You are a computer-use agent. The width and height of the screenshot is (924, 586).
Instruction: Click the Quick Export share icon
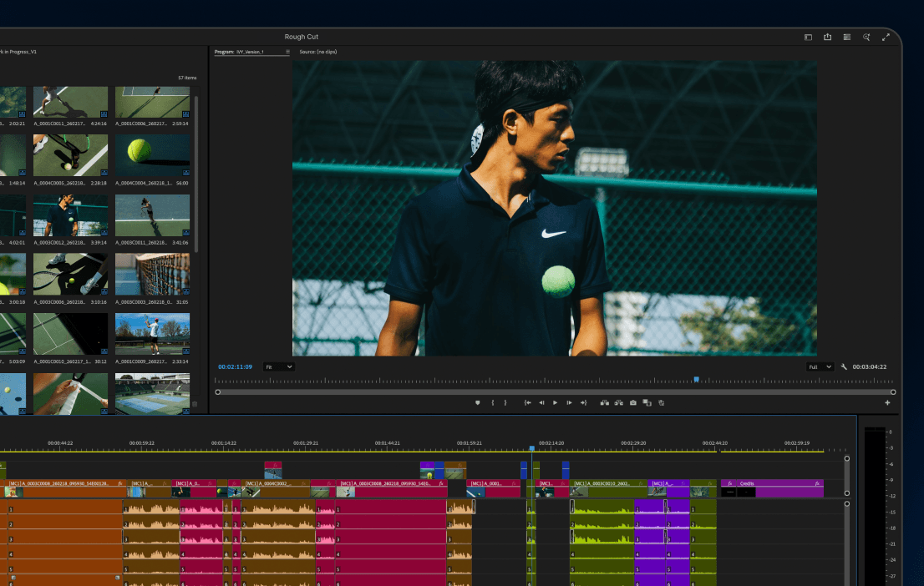(827, 37)
